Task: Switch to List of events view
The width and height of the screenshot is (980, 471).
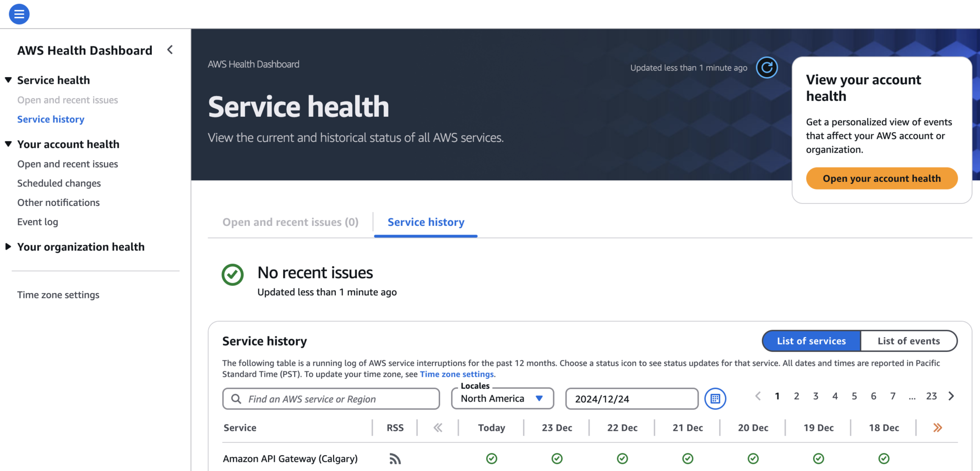Action: [909, 341]
